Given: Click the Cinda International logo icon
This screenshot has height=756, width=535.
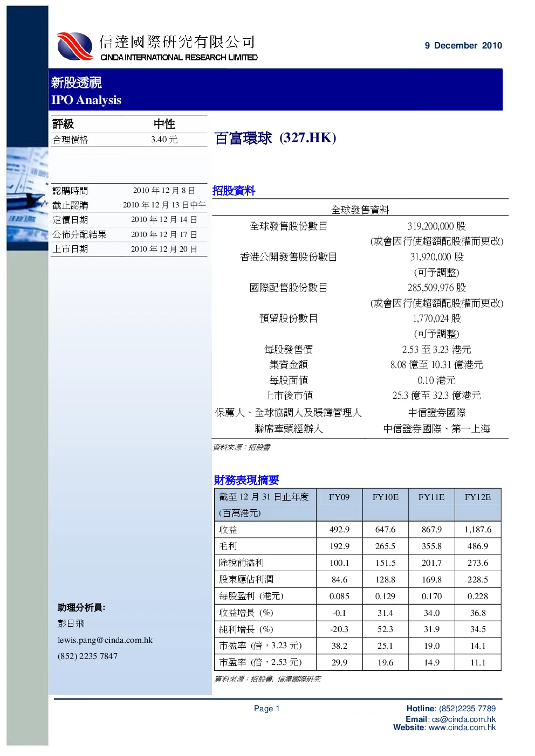Looking at the screenshot, I should (x=75, y=46).
